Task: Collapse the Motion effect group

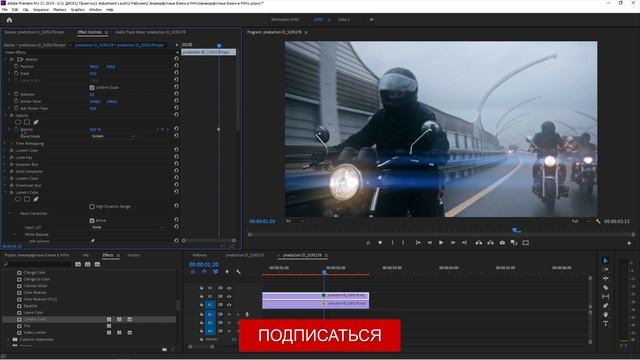Action: (x=6, y=59)
